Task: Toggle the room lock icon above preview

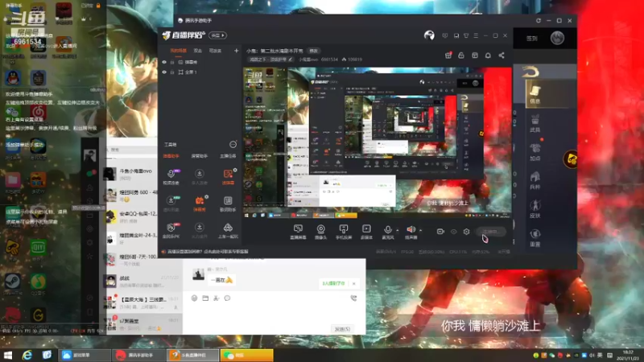Action: [x=461, y=56]
